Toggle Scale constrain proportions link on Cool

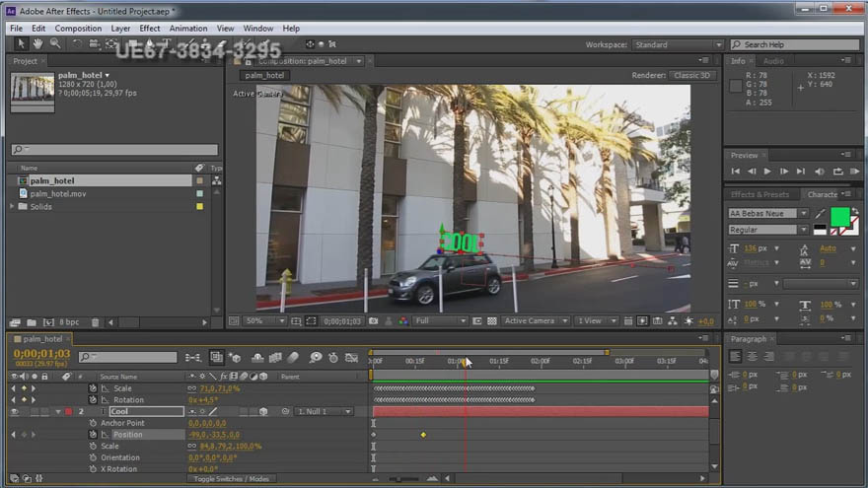[192, 446]
